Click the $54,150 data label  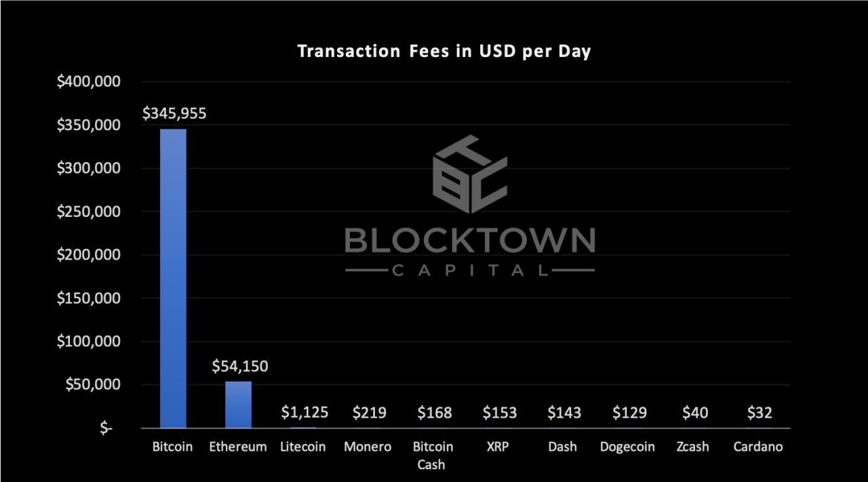pos(239,367)
